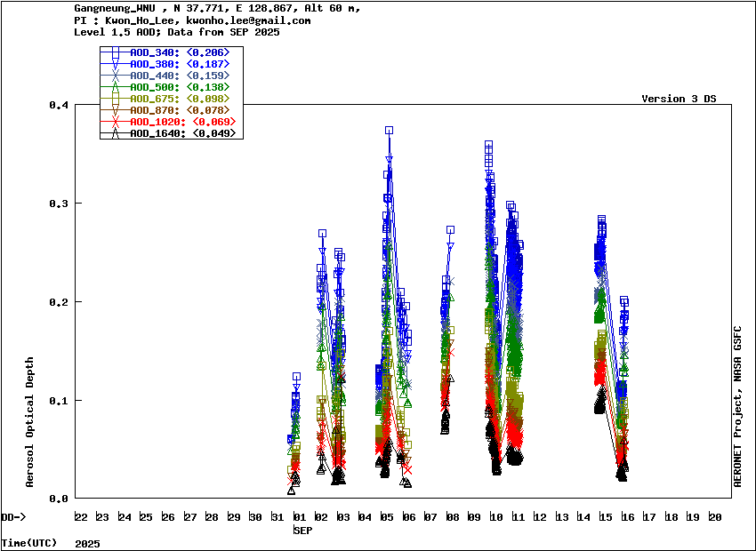This screenshot has width=756, height=551.
Task: Click the AOD_675 olive square legend marker
Action: (x=116, y=99)
